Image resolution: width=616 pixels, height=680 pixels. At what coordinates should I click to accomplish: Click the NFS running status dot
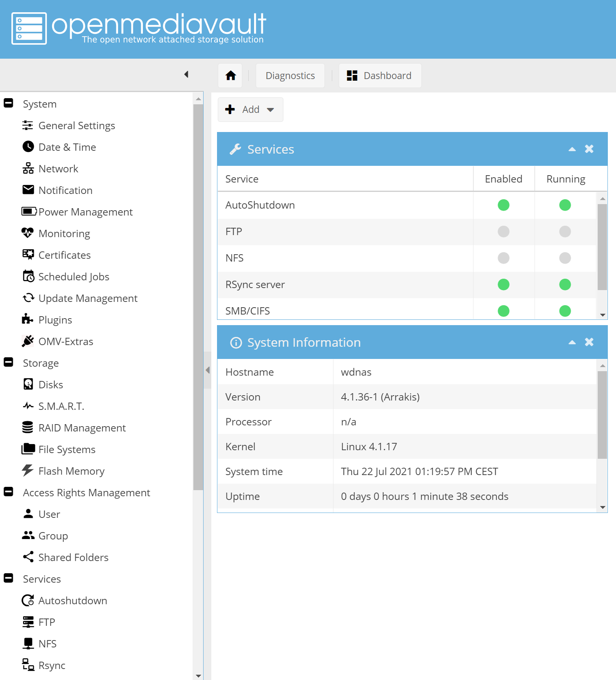pos(565,258)
